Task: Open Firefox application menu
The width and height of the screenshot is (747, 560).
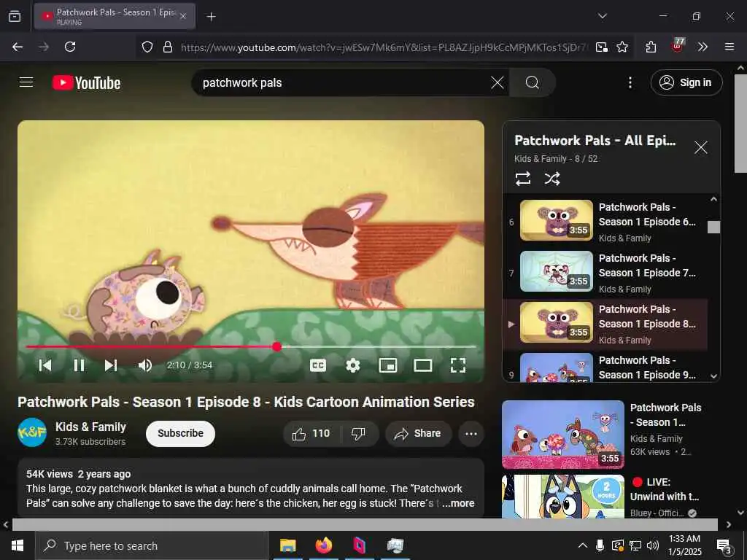Action: 729,47
